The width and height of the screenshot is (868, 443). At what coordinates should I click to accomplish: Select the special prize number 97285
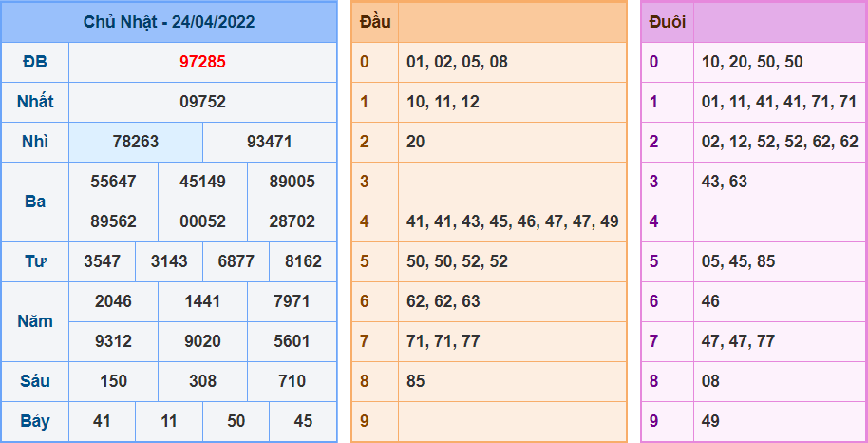tap(202, 62)
